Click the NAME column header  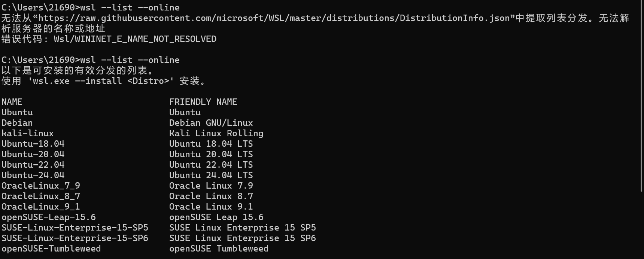[12, 102]
